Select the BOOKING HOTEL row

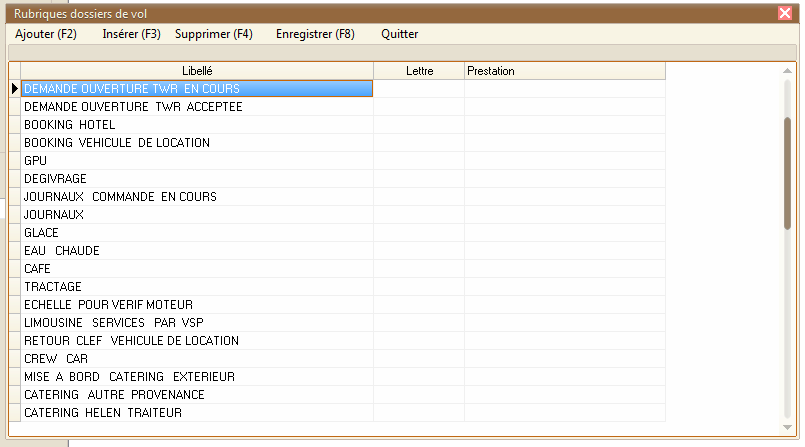[197, 125]
